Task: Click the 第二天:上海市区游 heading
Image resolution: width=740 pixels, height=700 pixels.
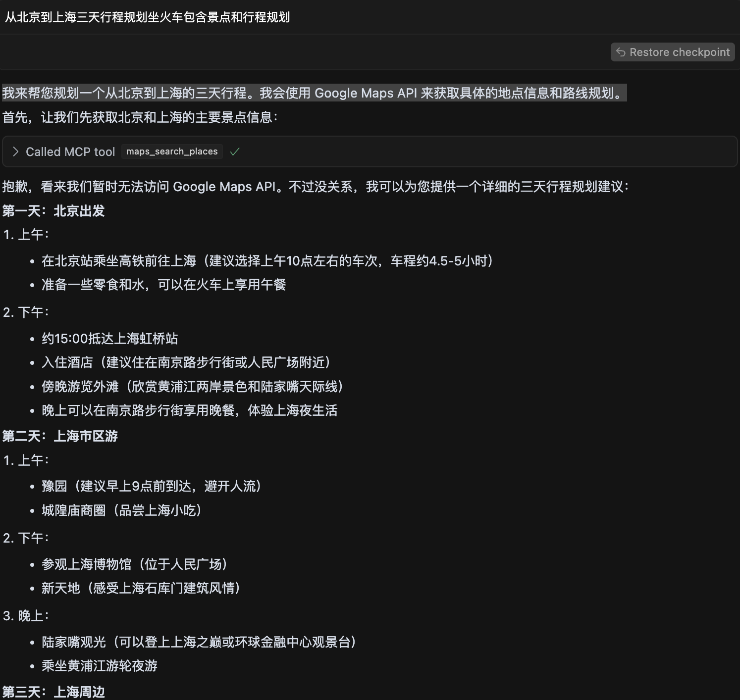Action: point(60,436)
